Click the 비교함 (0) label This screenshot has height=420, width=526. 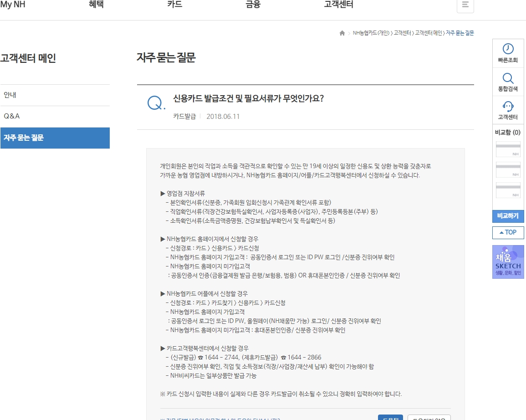coord(507,133)
